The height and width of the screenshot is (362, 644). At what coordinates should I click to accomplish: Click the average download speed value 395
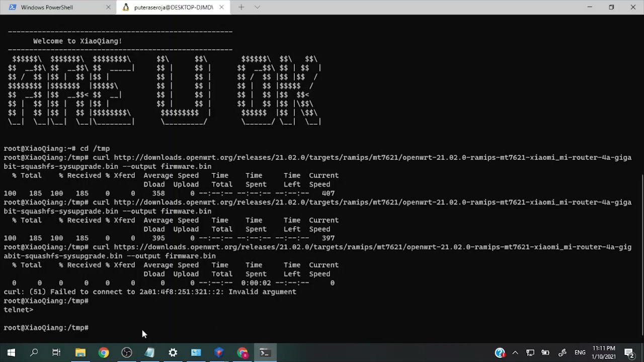[158, 238]
